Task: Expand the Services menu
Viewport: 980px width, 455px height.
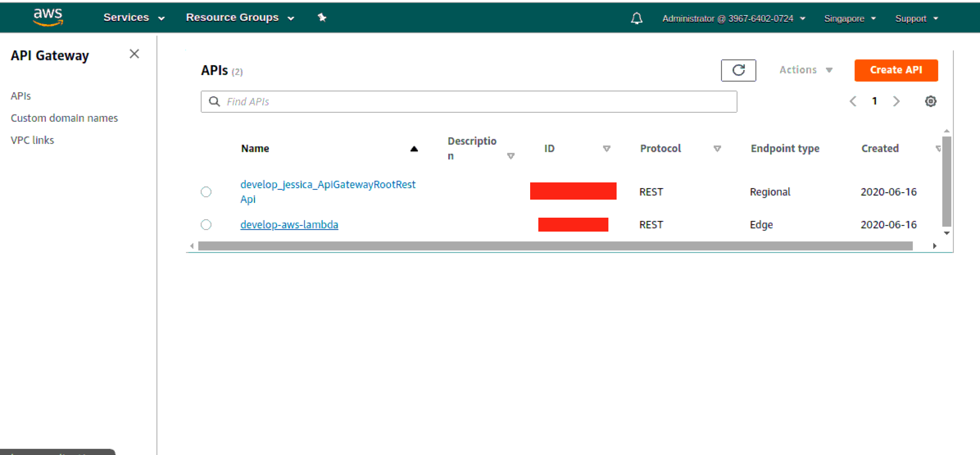Action: pyautogui.click(x=134, y=18)
